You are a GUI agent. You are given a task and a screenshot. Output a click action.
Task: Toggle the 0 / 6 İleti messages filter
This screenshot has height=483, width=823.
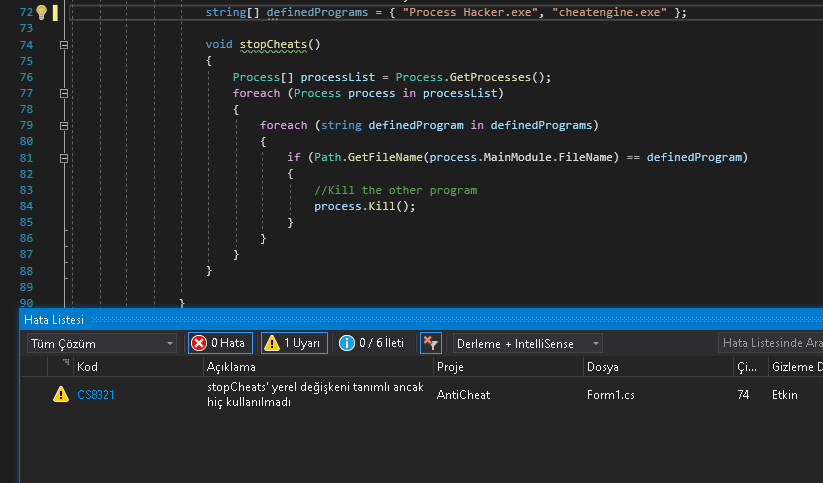(372, 343)
